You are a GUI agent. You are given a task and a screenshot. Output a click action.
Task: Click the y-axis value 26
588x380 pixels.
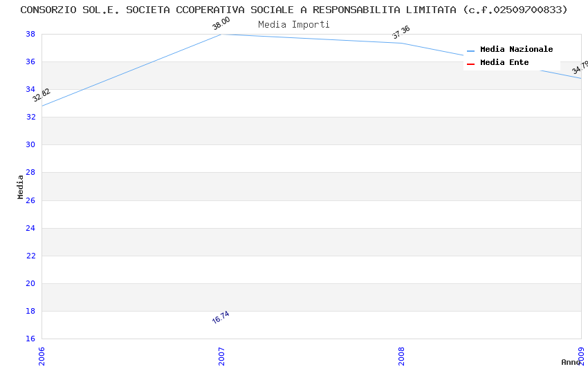[x=30, y=200]
